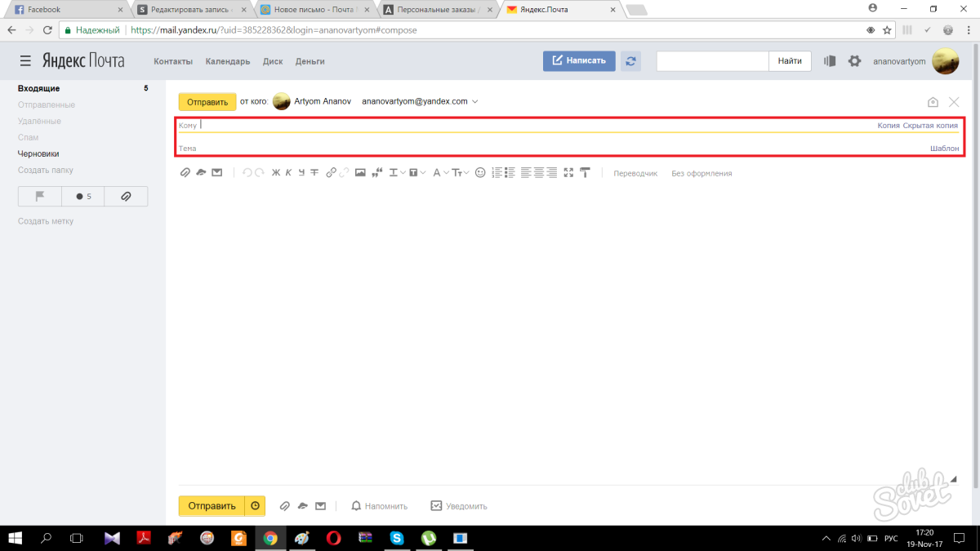Toggle strikethrough text formatting
The height and width of the screenshot is (551, 980).
click(x=314, y=173)
